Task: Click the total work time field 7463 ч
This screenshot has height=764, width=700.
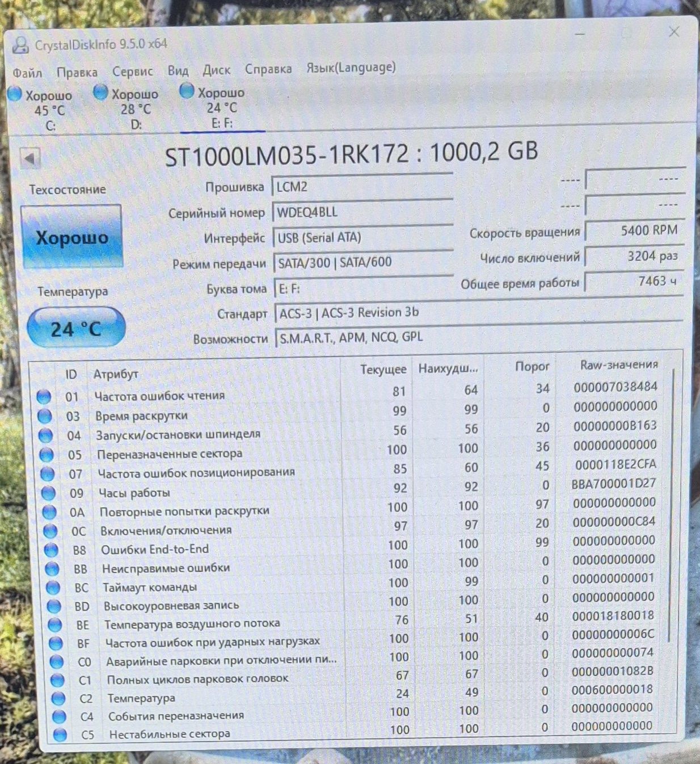Action: (x=634, y=282)
